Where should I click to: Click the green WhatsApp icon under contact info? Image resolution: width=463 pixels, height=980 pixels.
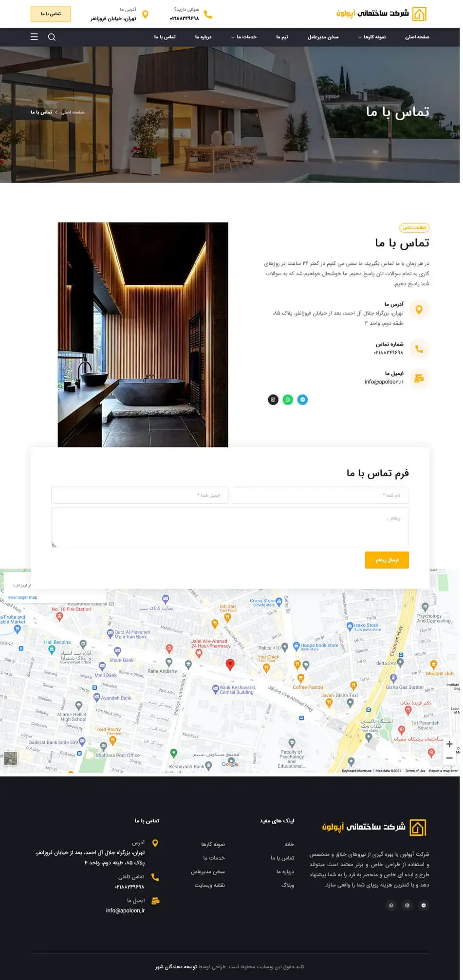click(x=288, y=400)
